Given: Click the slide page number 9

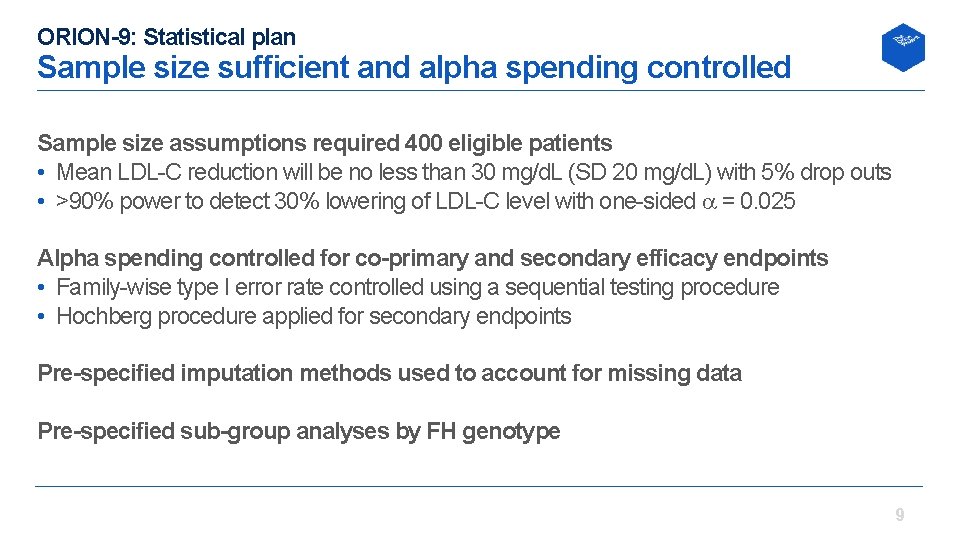Looking at the screenshot, I should [899, 515].
